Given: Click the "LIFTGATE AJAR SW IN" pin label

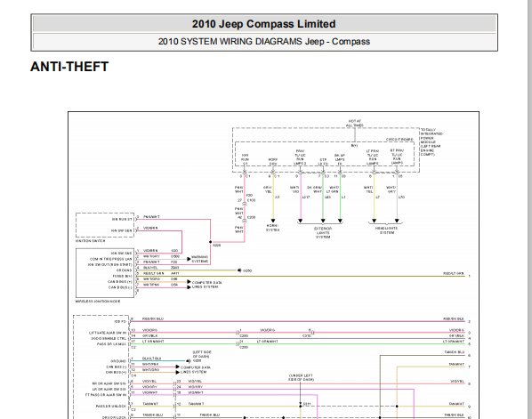Looking at the screenshot, I should click(x=108, y=333).
